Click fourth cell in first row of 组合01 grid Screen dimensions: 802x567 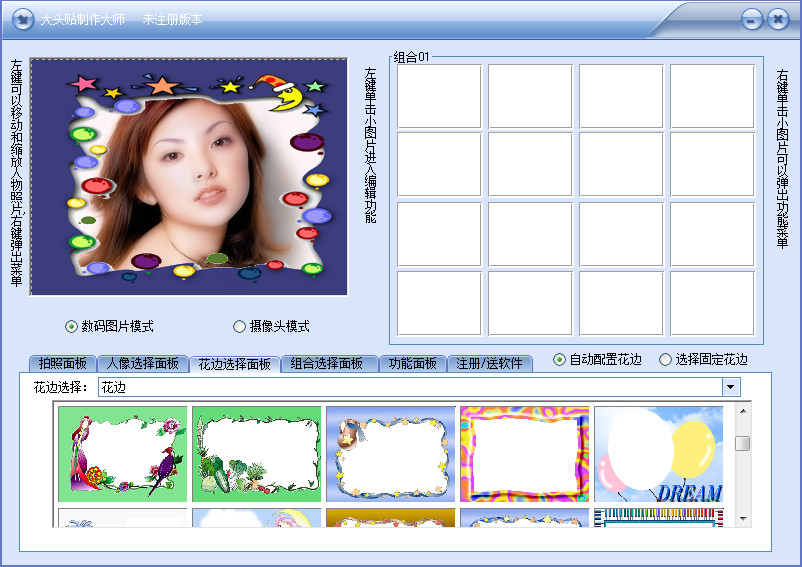click(x=712, y=96)
